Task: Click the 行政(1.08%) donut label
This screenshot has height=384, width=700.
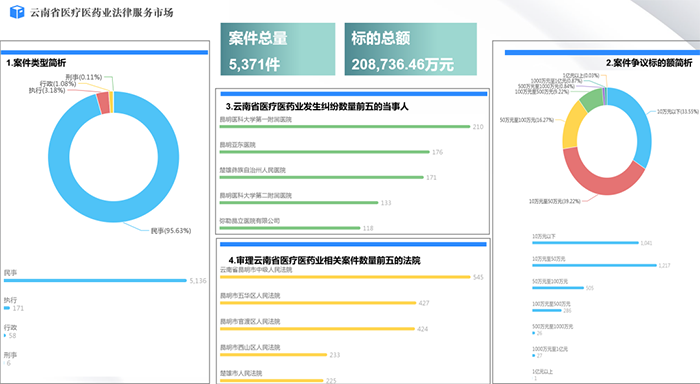Action: 58,84
